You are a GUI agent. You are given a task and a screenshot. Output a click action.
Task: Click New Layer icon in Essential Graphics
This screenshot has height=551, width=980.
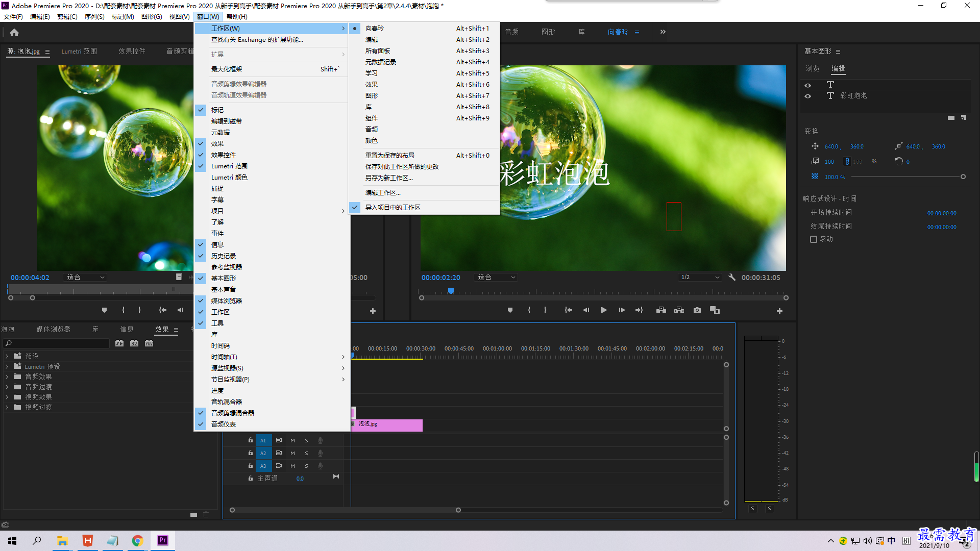[x=964, y=117]
